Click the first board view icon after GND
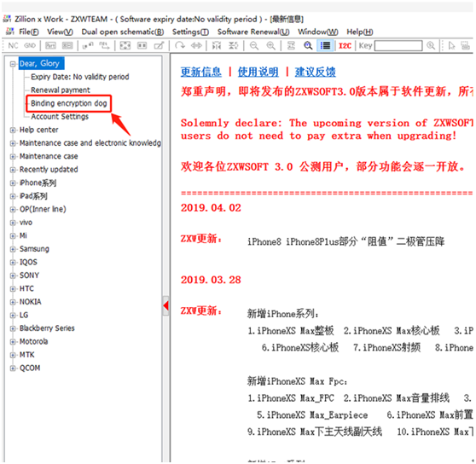The height and width of the screenshot is (464, 476). click(50, 46)
